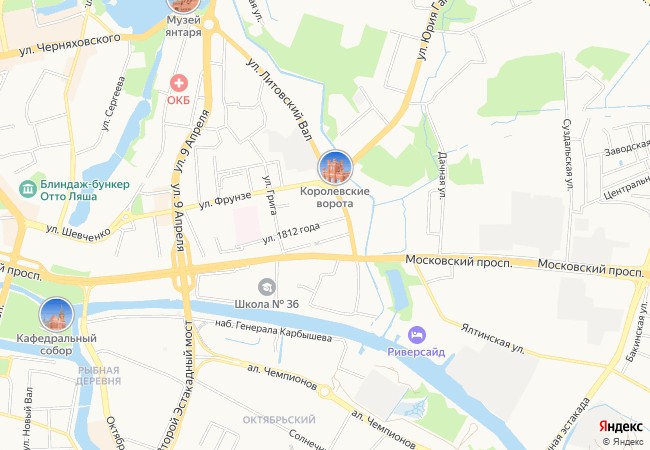Image resolution: width=650 pixels, height=450 pixels.
Task: Click the Королевские ворота text label
Action: pos(335,197)
